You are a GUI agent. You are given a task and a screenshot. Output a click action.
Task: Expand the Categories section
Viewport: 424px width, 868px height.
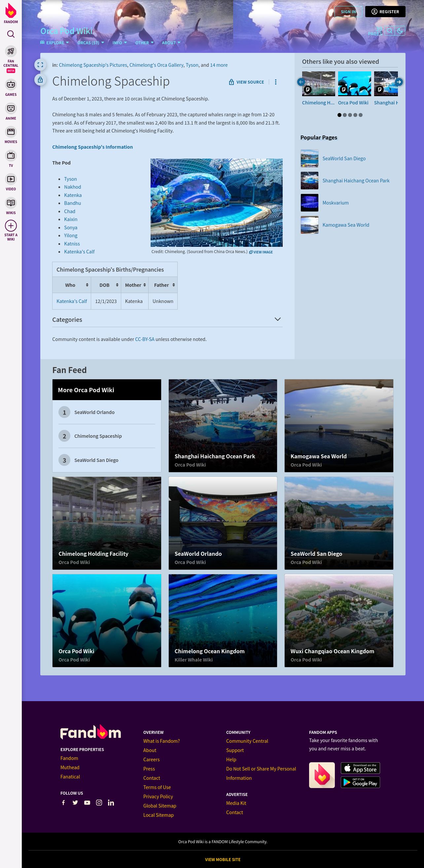277,319
